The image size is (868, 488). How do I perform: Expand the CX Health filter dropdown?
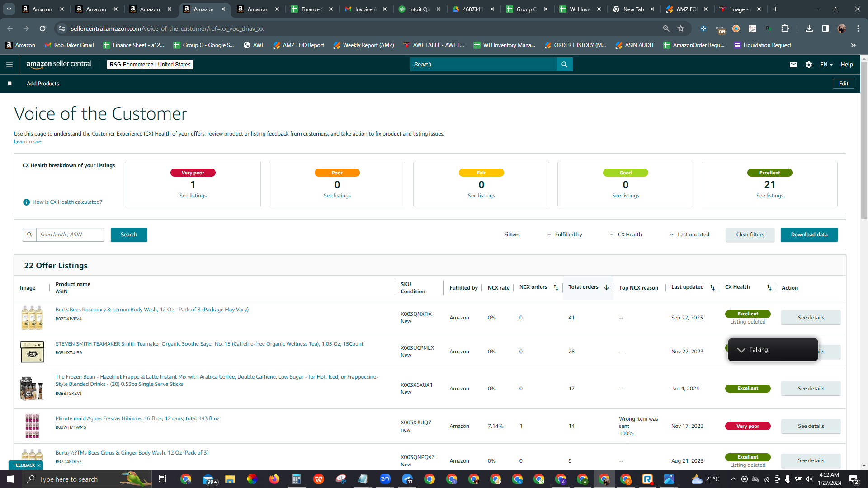tap(626, 235)
